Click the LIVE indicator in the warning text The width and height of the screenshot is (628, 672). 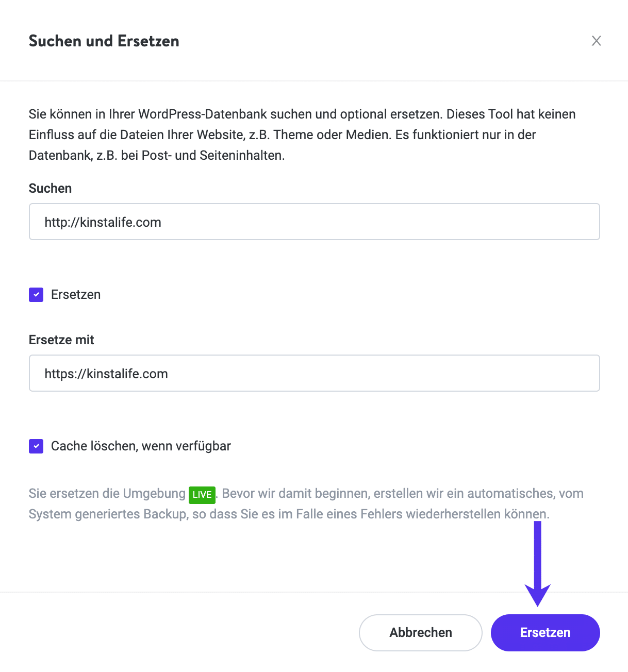(203, 495)
